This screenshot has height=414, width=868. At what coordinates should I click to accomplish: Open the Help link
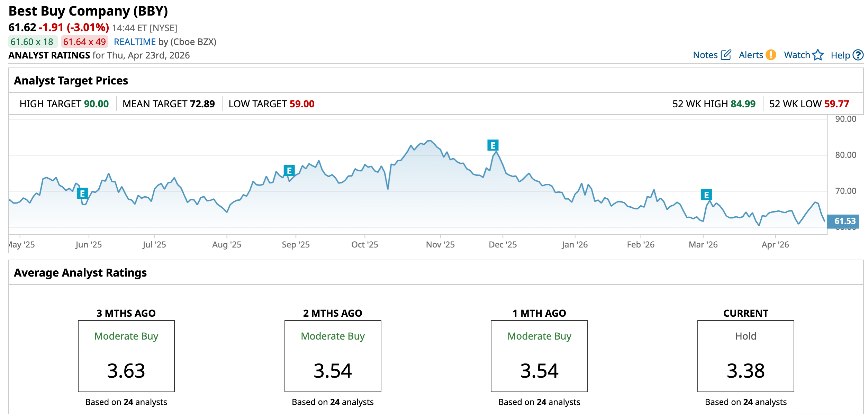coord(840,55)
